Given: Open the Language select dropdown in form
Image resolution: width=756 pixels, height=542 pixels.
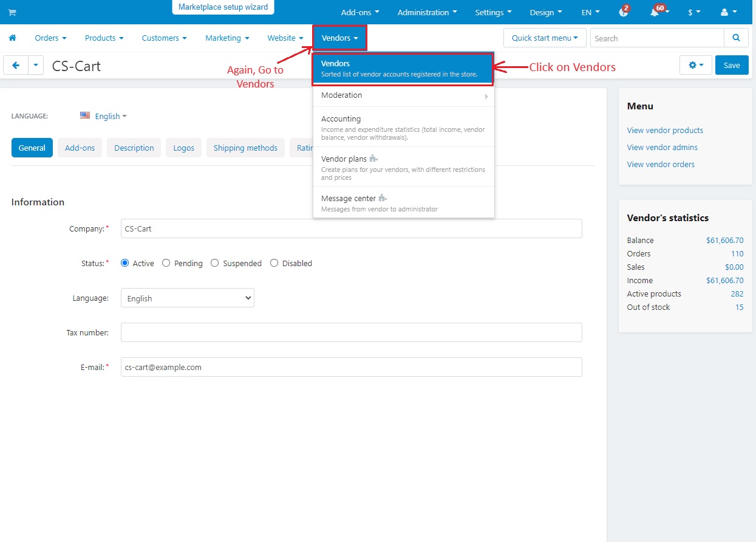Looking at the screenshot, I should click(x=187, y=298).
